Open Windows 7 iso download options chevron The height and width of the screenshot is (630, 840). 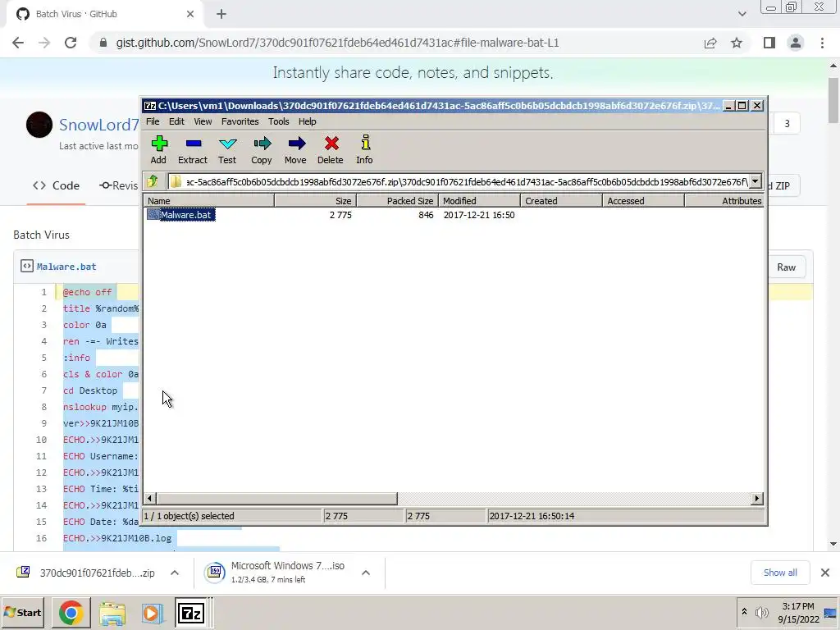pos(366,573)
